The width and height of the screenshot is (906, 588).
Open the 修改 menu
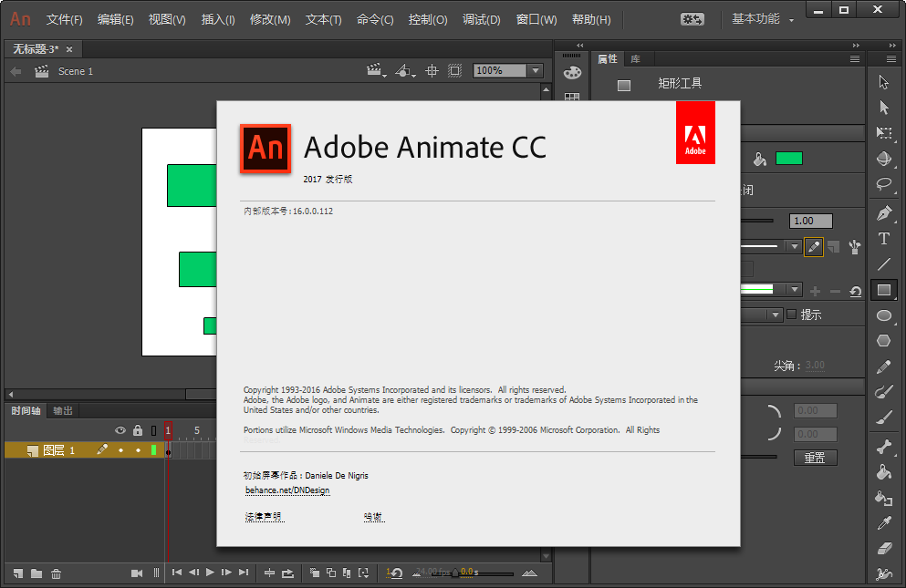point(270,18)
